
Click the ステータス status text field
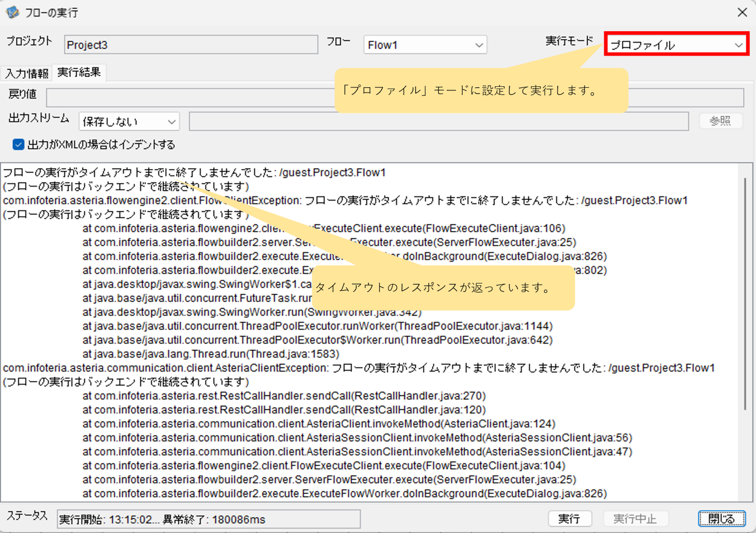tap(209, 519)
